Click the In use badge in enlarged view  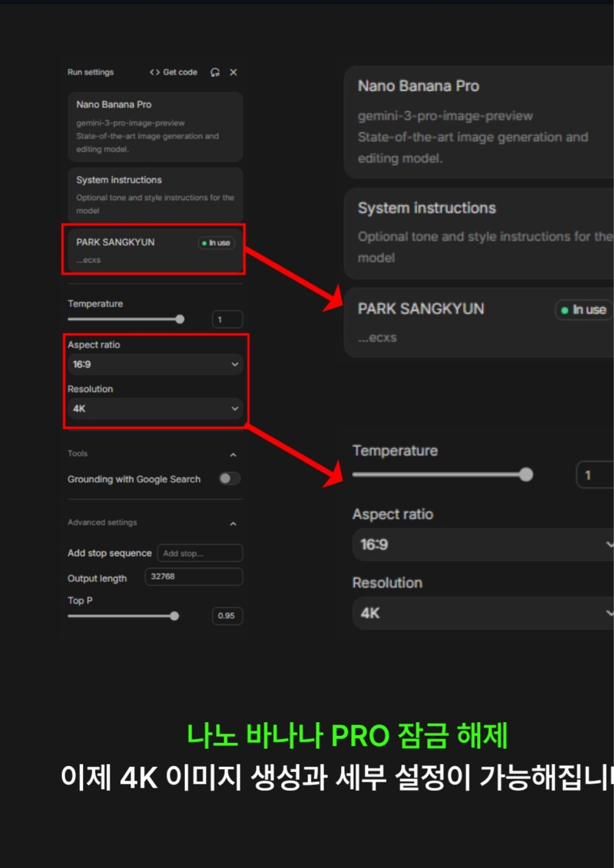point(583,310)
